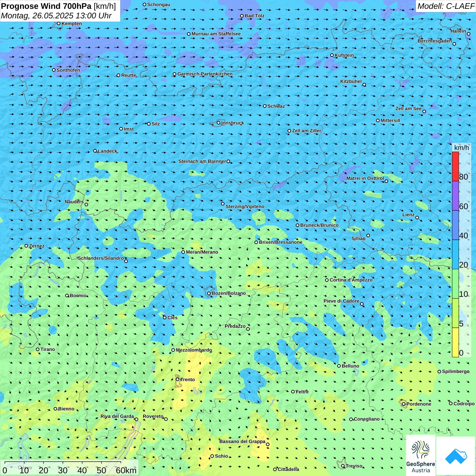
Task: Click the 'Feltre' label
Action: click(x=302, y=392)
